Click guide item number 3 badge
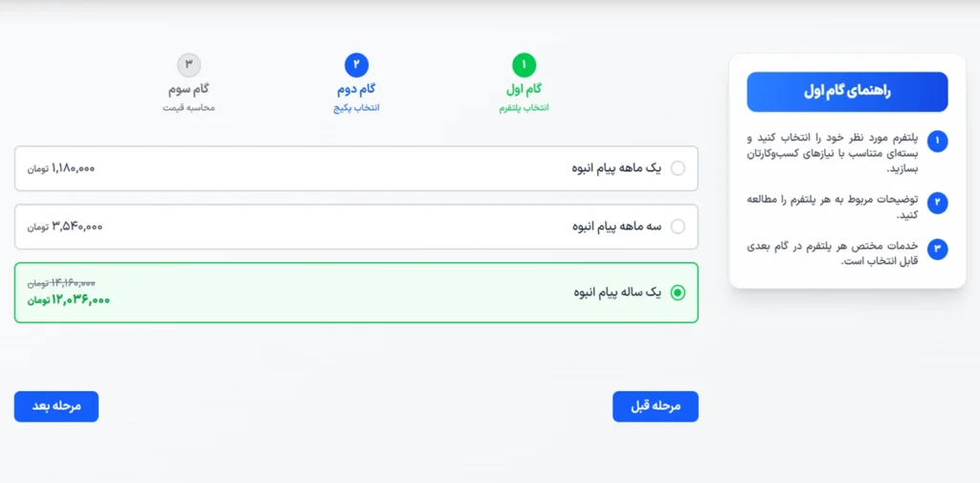Viewport: 980px width, 483px height. click(938, 250)
